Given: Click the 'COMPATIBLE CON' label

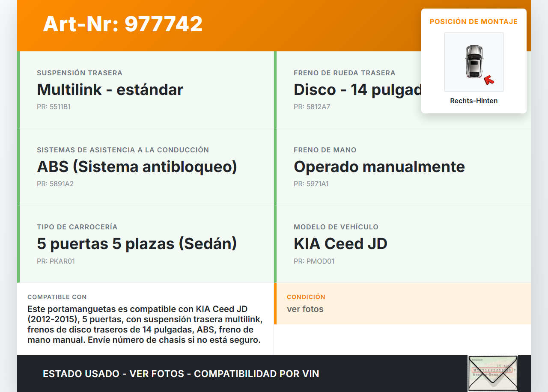Looking at the screenshot, I should pyautogui.click(x=57, y=297).
